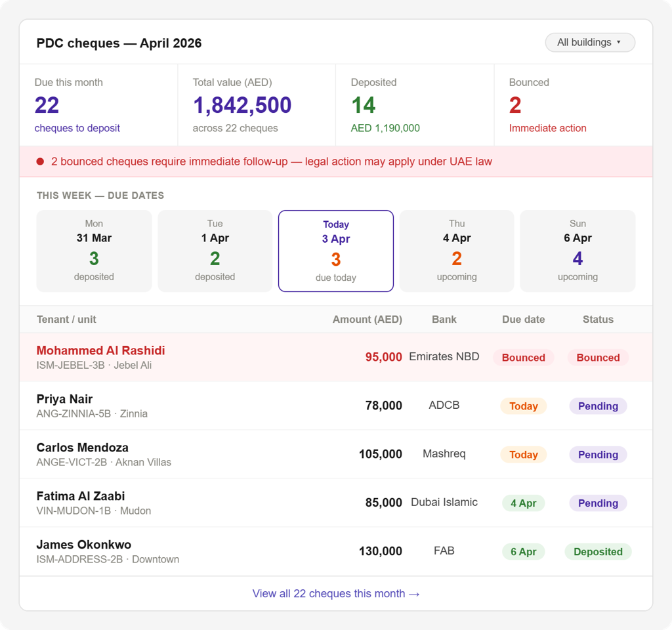Sort by Amount (AED) column header
The width and height of the screenshot is (672, 630).
[367, 320]
